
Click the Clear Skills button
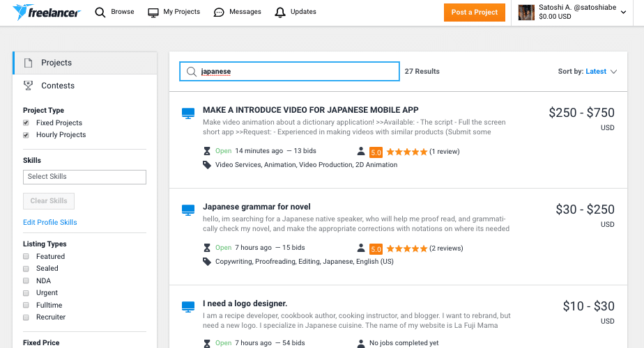(x=49, y=200)
